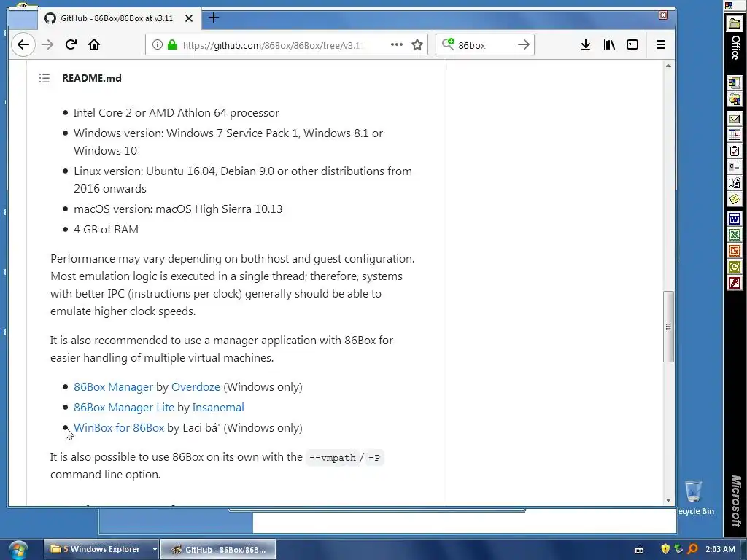Open the Windows Start menu orb
747x560 pixels.
coord(18,550)
